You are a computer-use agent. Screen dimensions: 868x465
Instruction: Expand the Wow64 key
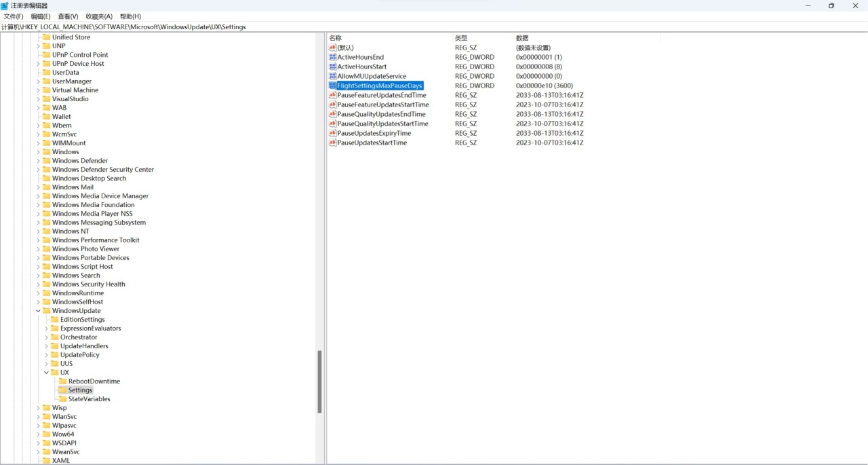click(x=38, y=434)
